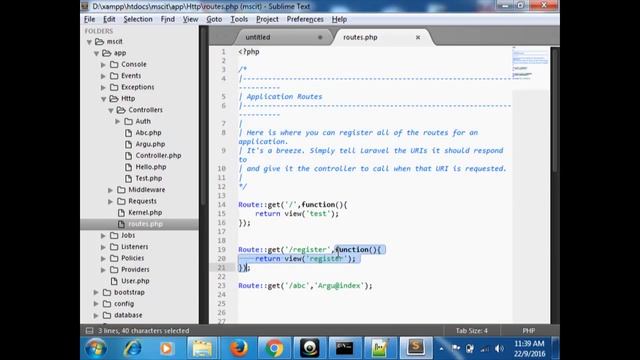Open Test.php in the sidebar
The width and height of the screenshot is (640, 360).
(x=149, y=178)
